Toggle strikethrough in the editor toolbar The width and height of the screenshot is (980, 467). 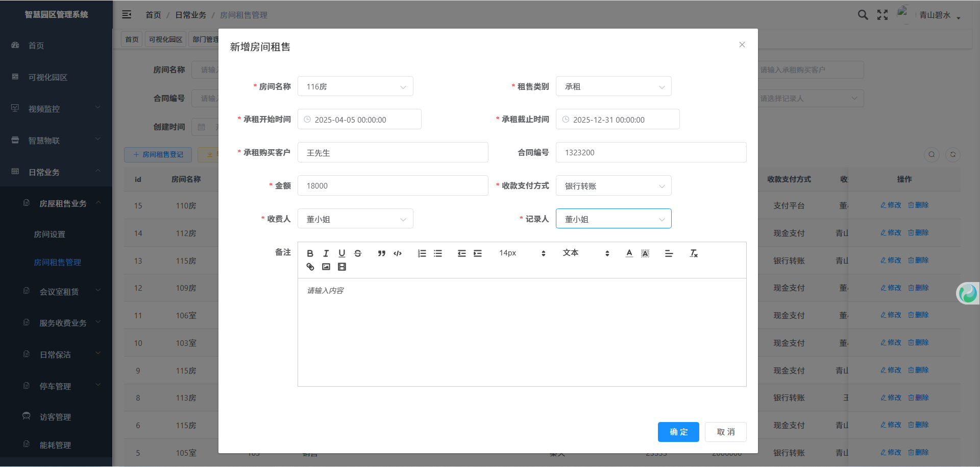coord(358,253)
